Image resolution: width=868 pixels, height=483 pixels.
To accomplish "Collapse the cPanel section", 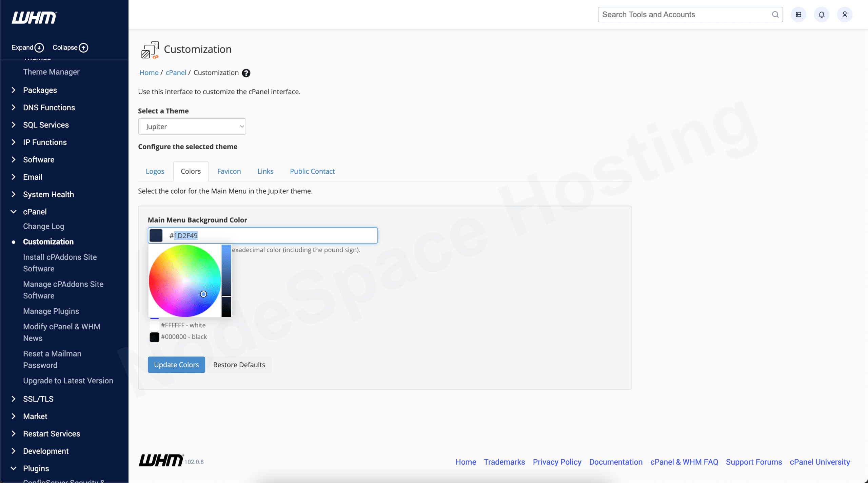I will coord(14,212).
